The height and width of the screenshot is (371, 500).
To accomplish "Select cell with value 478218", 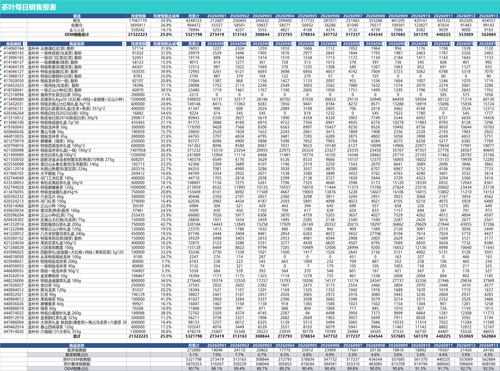I will tap(194, 332).
